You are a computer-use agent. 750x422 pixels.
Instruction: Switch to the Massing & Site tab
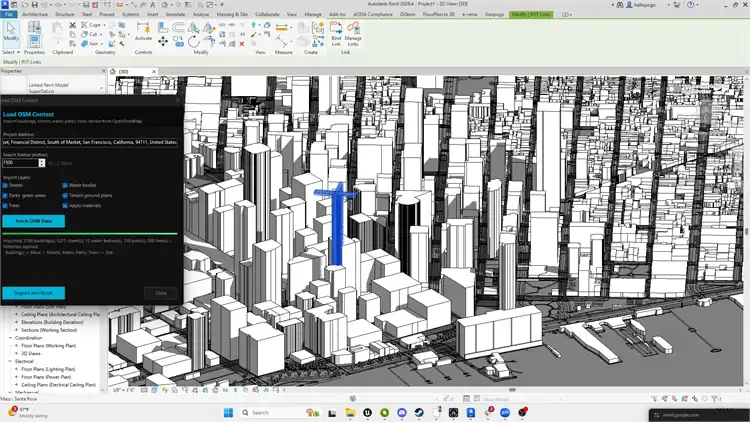(x=232, y=14)
